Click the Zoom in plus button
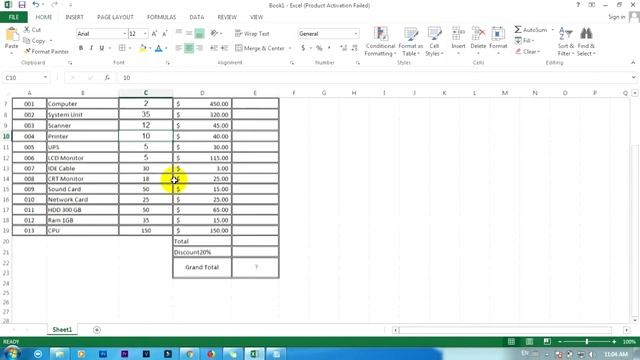The height and width of the screenshot is (360, 640). (614, 342)
